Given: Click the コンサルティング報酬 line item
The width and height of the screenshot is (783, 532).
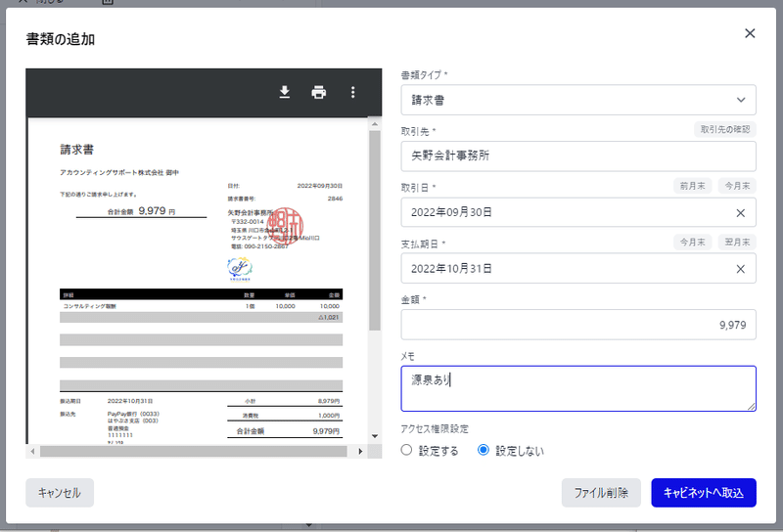Looking at the screenshot, I should (90, 306).
